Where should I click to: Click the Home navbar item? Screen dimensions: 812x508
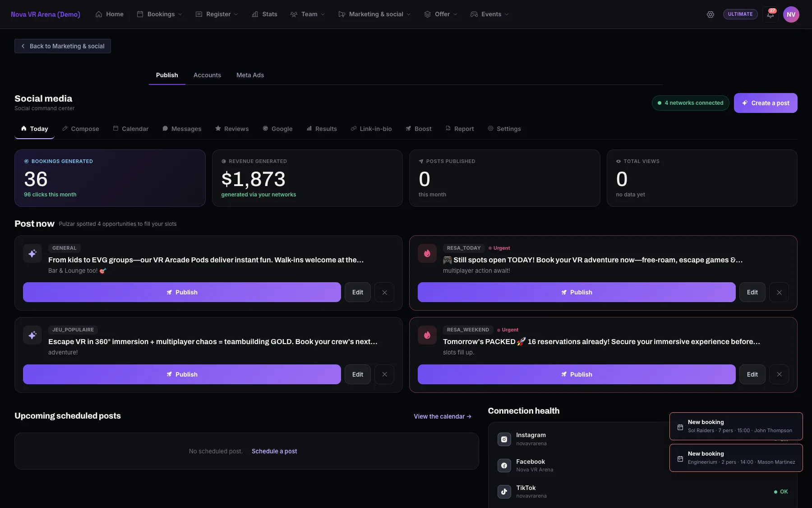tap(110, 14)
